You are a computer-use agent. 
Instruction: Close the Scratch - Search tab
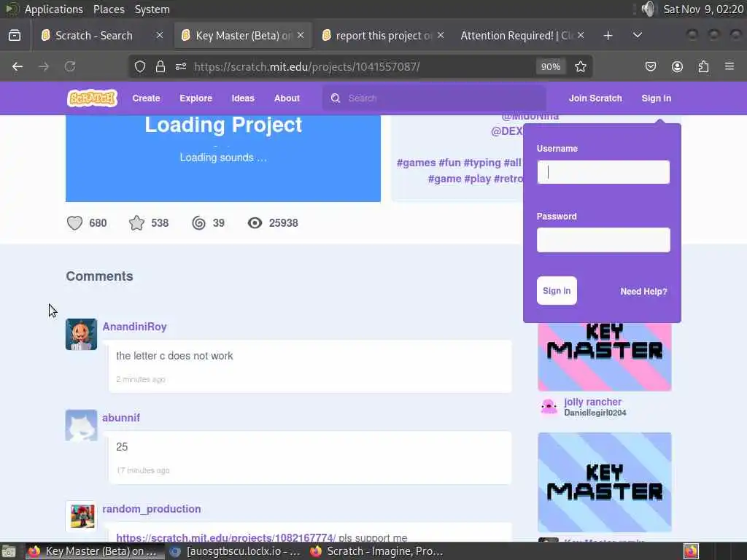[x=160, y=35]
